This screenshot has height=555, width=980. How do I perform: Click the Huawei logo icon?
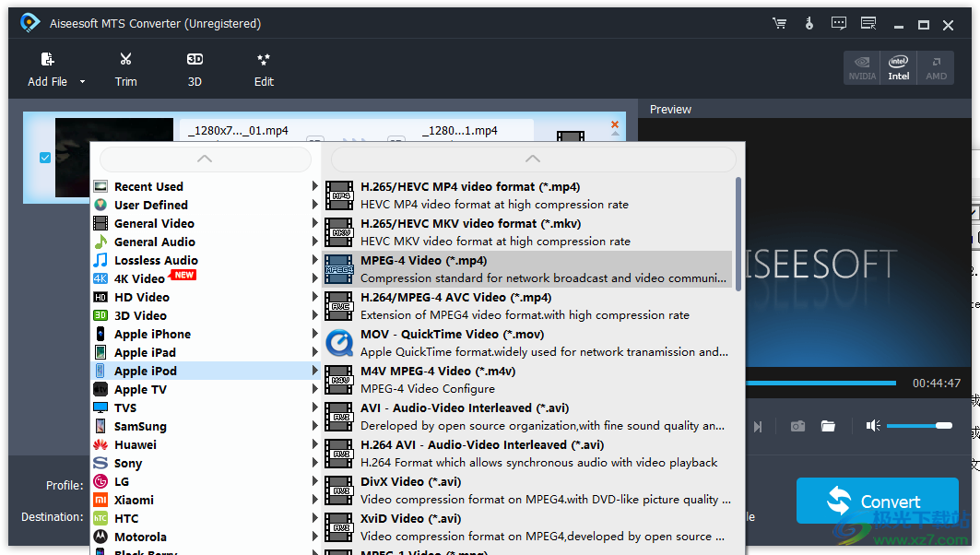pyautogui.click(x=100, y=444)
